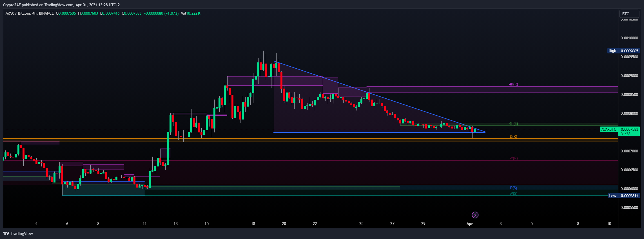Click the +1.07% change value in header
This screenshot has height=239, width=644.
(x=171, y=13)
